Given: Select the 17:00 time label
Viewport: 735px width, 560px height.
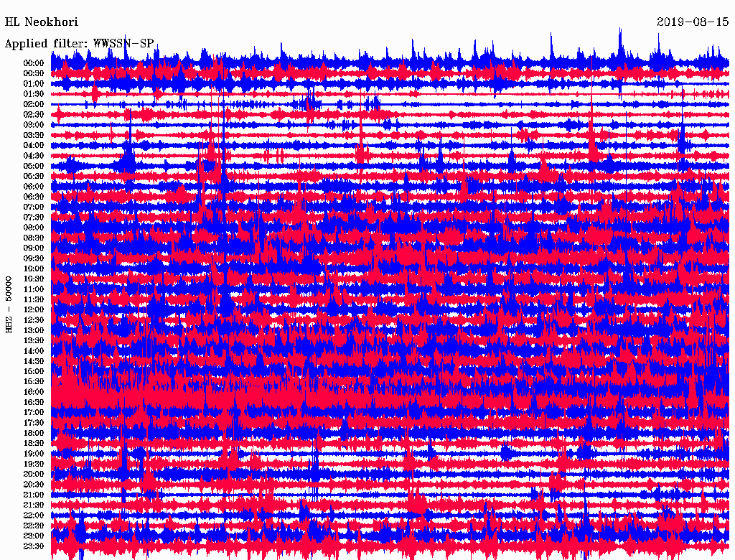Looking at the screenshot, I should [34, 412].
